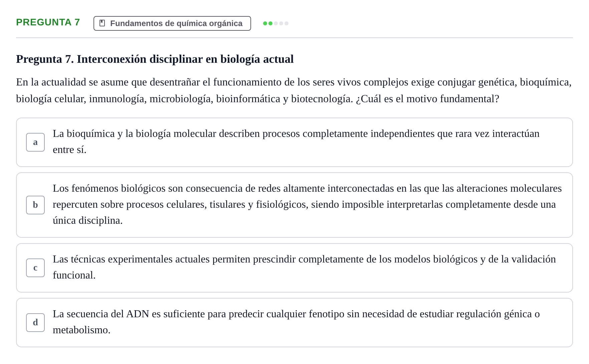Image resolution: width=589 pixels, height=364 pixels.
Task: Click the PREGUNTA 7 header label
Action: (48, 22)
